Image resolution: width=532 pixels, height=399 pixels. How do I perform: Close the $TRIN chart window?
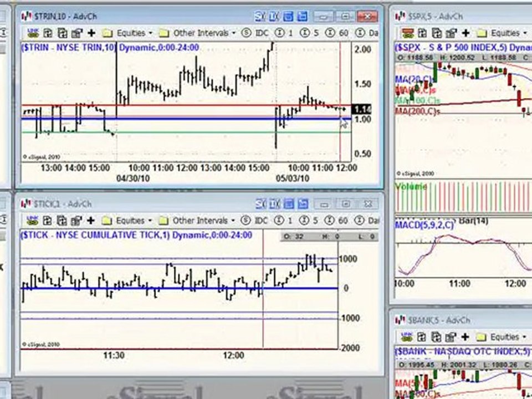click(367, 16)
